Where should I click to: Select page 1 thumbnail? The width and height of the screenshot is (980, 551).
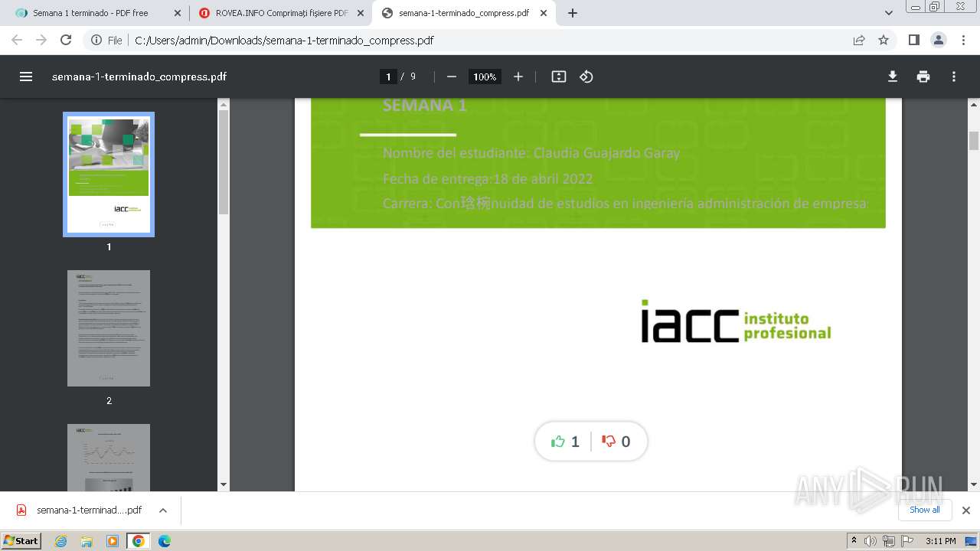(109, 174)
